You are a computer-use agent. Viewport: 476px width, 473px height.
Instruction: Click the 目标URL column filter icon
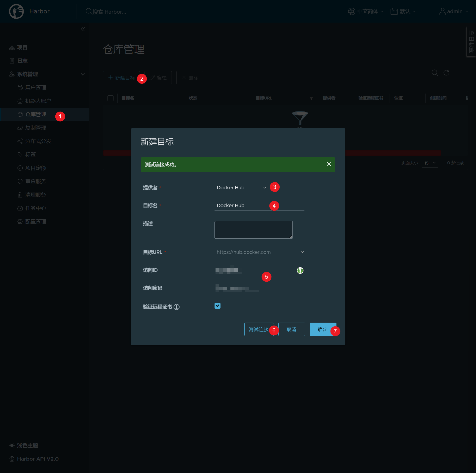[x=311, y=99]
